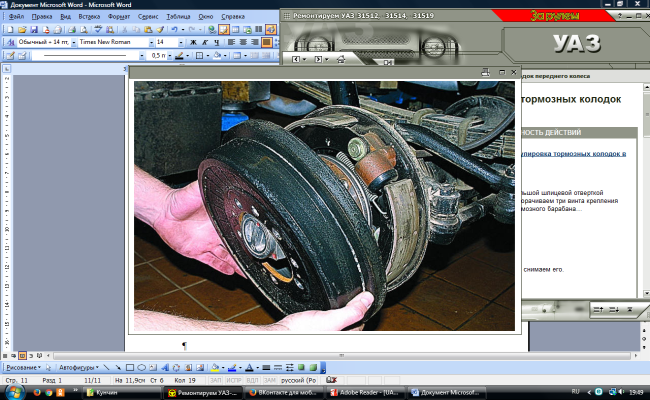650x400 pixels.
Task: Toggle italic formatting (К)
Action: (205, 42)
